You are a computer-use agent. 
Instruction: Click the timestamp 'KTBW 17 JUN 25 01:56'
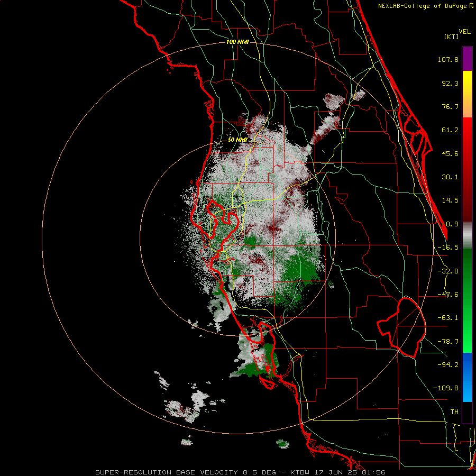pyautogui.click(x=338, y=472)
